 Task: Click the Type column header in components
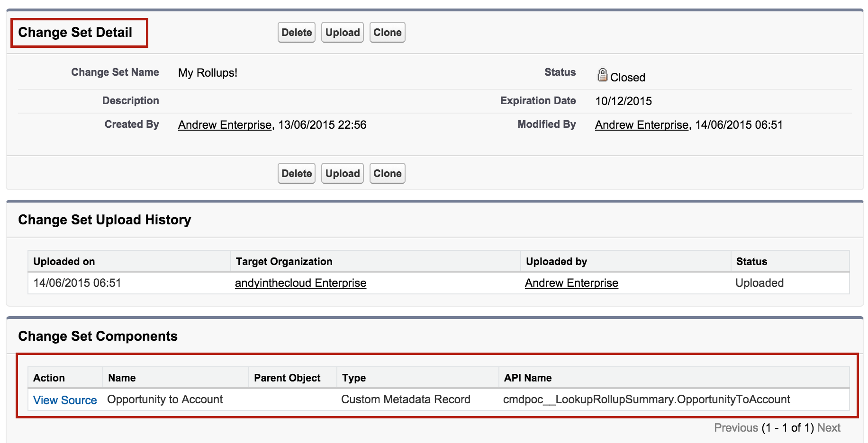(x=354, y=378)
